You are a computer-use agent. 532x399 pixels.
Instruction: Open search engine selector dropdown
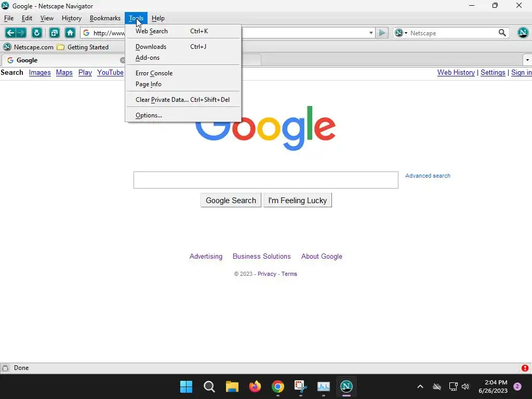(401, 33)
